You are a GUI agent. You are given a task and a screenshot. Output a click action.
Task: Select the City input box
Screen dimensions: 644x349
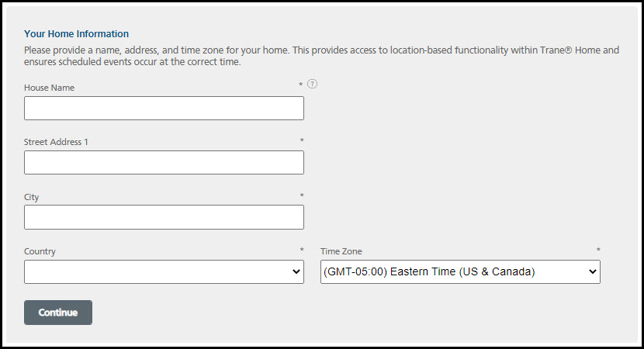pyautogui.click(x=164, y=217)
